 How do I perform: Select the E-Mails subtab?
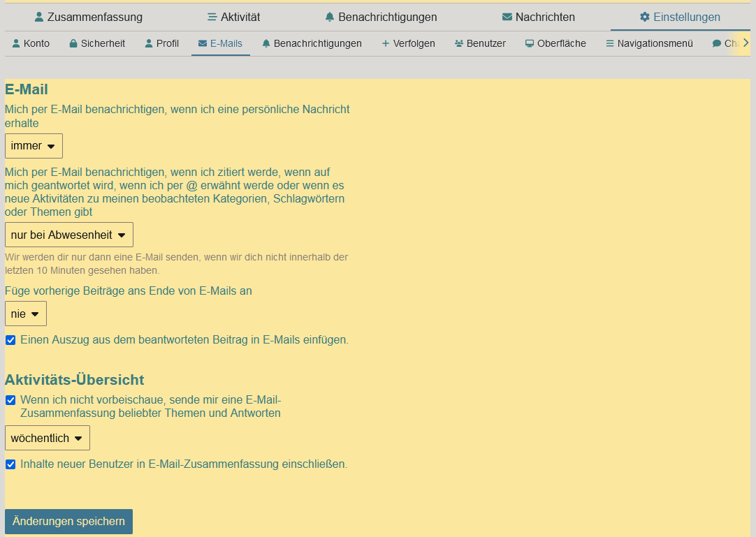[x=220, y=43]
